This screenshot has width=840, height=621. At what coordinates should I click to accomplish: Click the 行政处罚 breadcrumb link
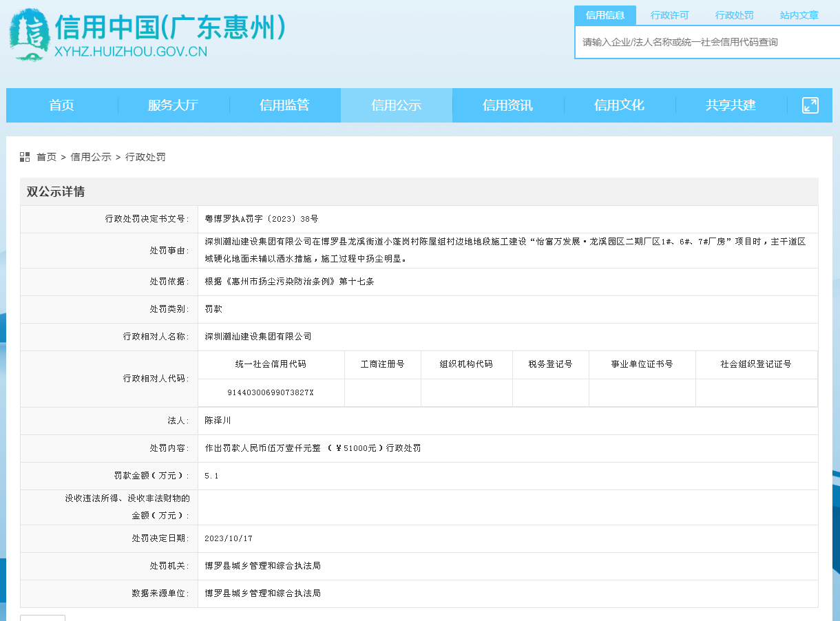pos(145,157)
